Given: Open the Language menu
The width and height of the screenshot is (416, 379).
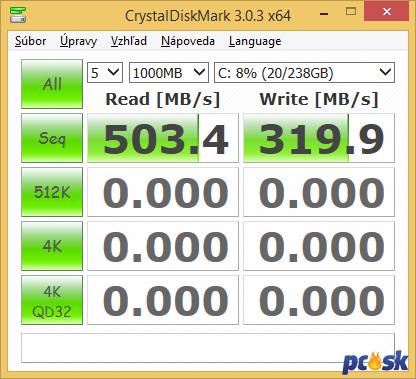Looking at the screenshot, I should [255, 41].
